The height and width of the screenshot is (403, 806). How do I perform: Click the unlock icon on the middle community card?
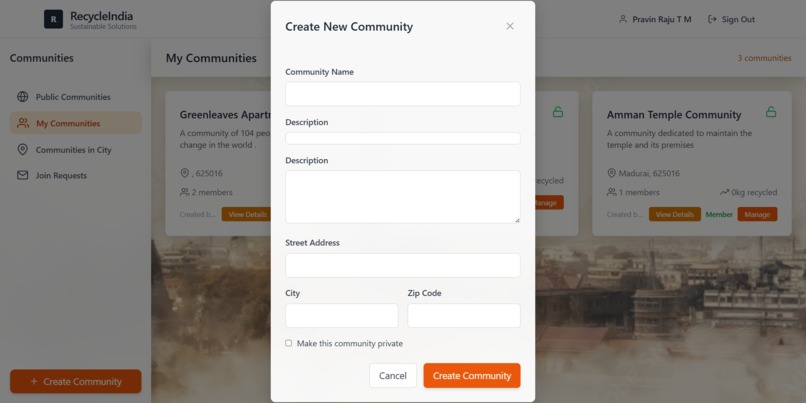point(558,112)
